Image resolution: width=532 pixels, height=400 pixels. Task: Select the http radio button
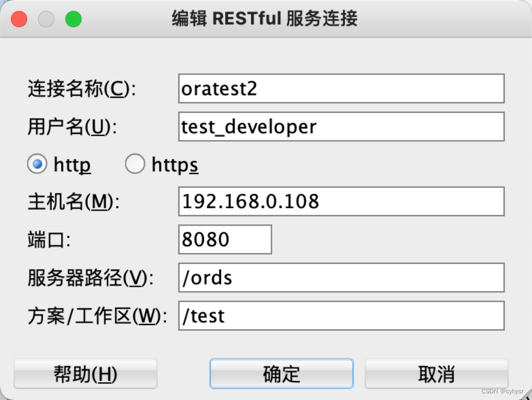37,164
